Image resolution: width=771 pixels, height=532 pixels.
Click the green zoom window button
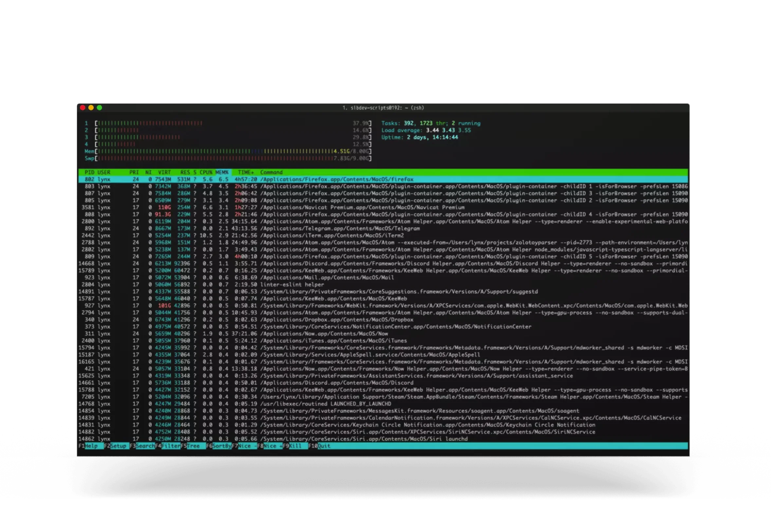point(100,108)
